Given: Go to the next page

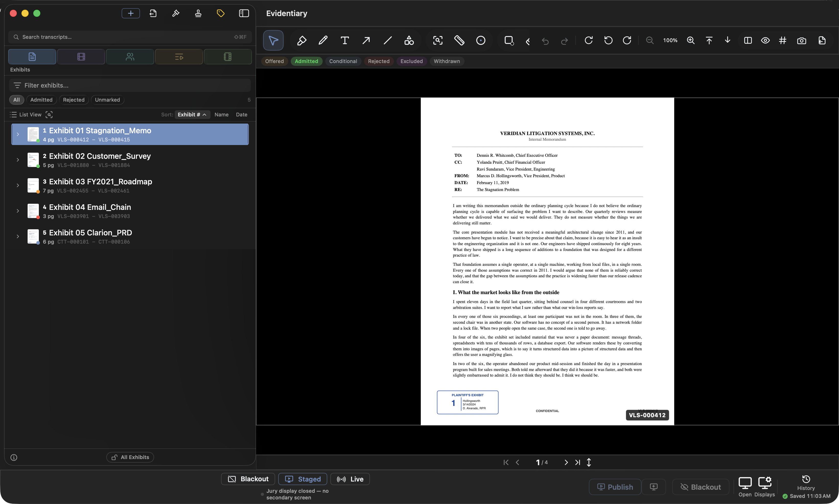Looking at the screenshot, I should tap(566, 463).
